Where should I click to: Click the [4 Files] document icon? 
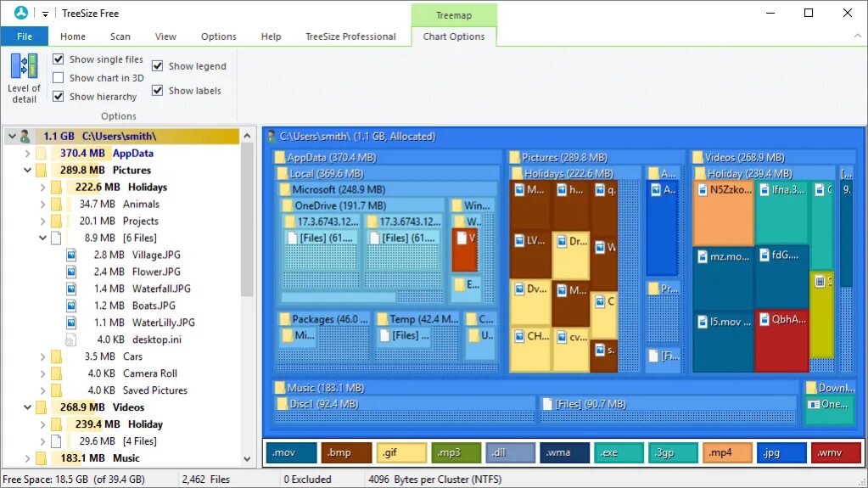(x=56, y=441)
